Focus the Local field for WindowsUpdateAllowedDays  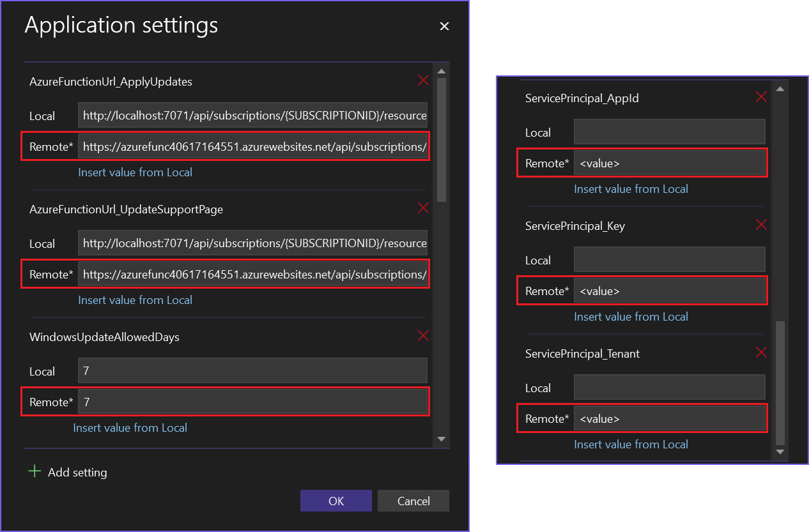(x=252, y=371)
